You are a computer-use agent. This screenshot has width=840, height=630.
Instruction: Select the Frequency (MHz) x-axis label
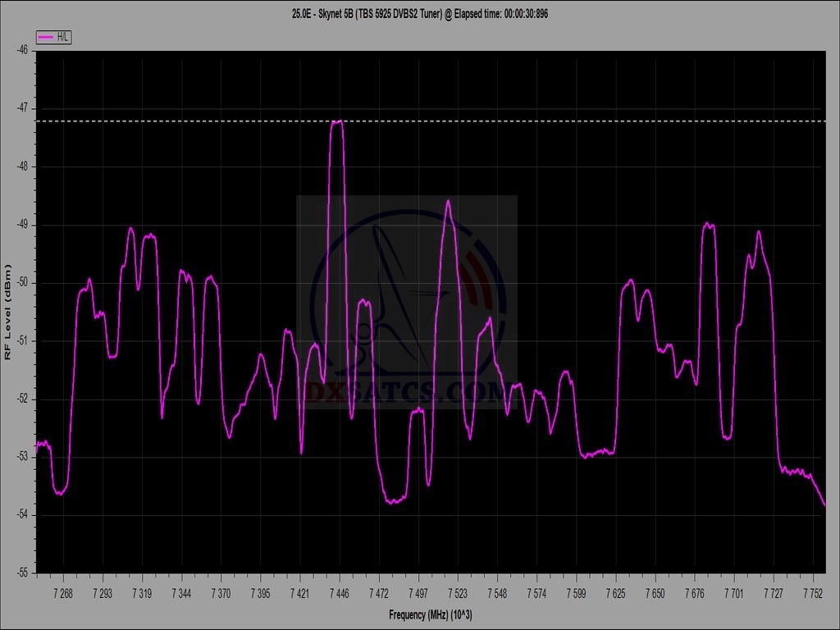pyautogui.click(x=431, y=615)
